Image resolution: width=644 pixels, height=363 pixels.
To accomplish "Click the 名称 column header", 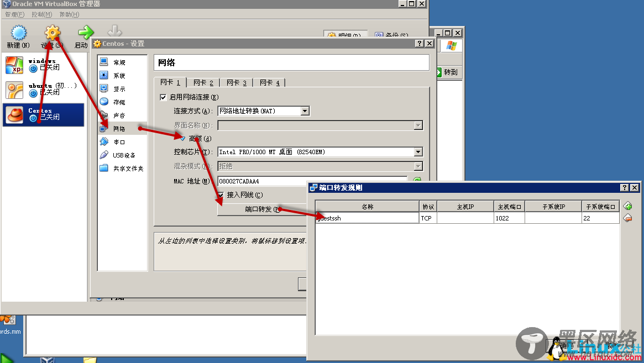I will point(367,207).
